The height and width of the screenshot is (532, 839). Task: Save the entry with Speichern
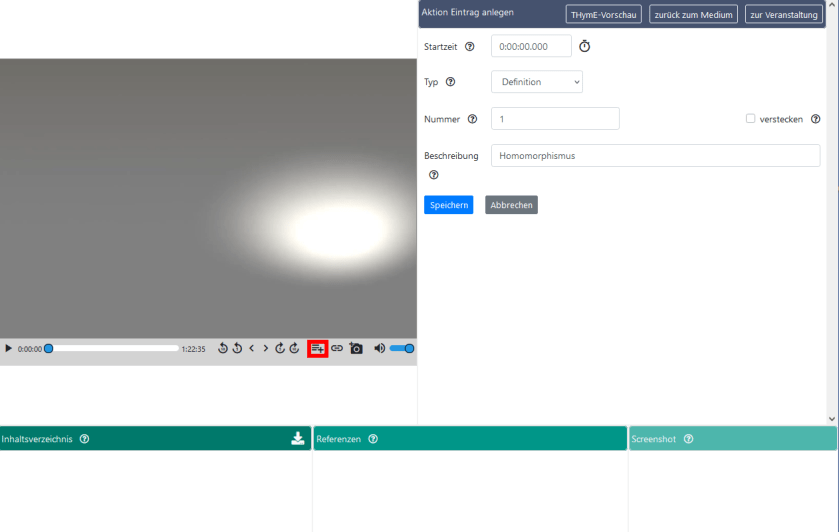point(448,205)
